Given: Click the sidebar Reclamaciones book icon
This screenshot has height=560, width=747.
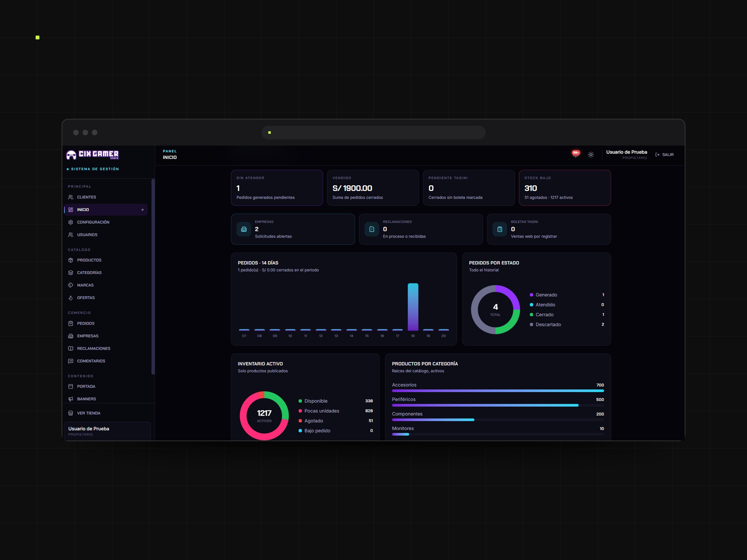Looking at the screenshot, I should [x=71, y=348].
